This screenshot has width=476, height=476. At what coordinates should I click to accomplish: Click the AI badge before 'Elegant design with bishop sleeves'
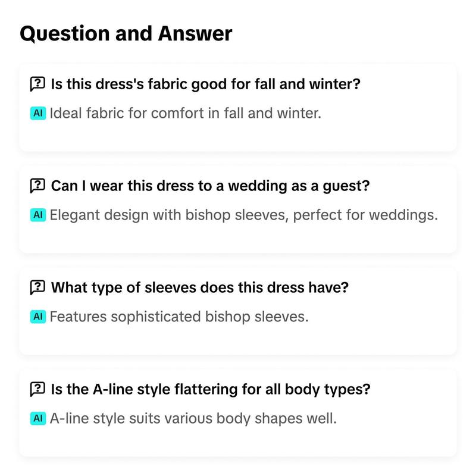(x=38, y=215)
